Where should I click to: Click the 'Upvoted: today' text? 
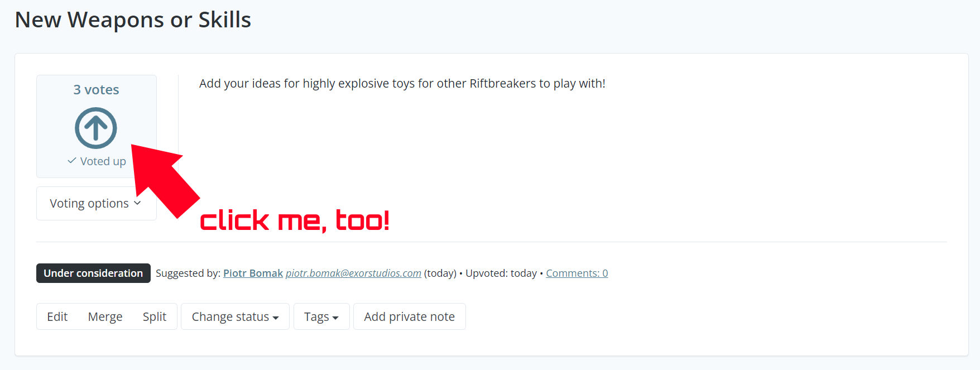(501, 273)
